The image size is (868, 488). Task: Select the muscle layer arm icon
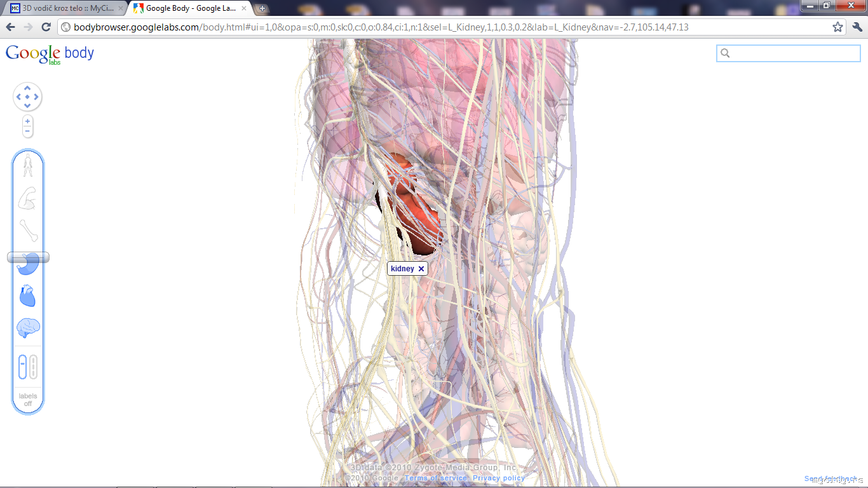(28, 198)
